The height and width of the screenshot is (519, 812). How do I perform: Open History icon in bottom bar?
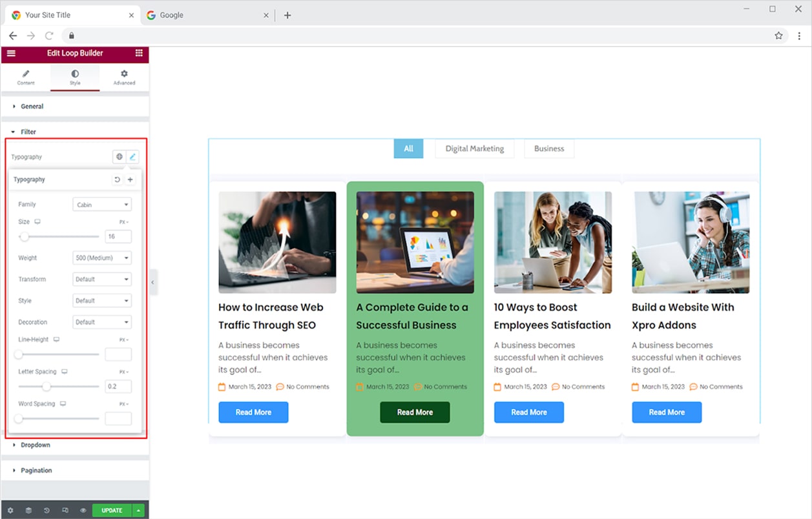coord(47,510)
